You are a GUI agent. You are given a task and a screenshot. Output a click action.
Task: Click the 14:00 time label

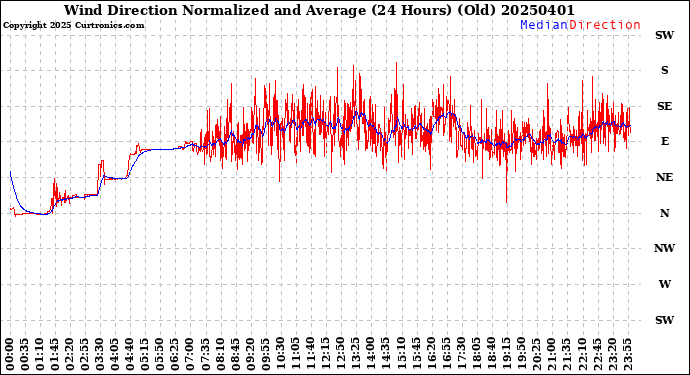[371, 354]
